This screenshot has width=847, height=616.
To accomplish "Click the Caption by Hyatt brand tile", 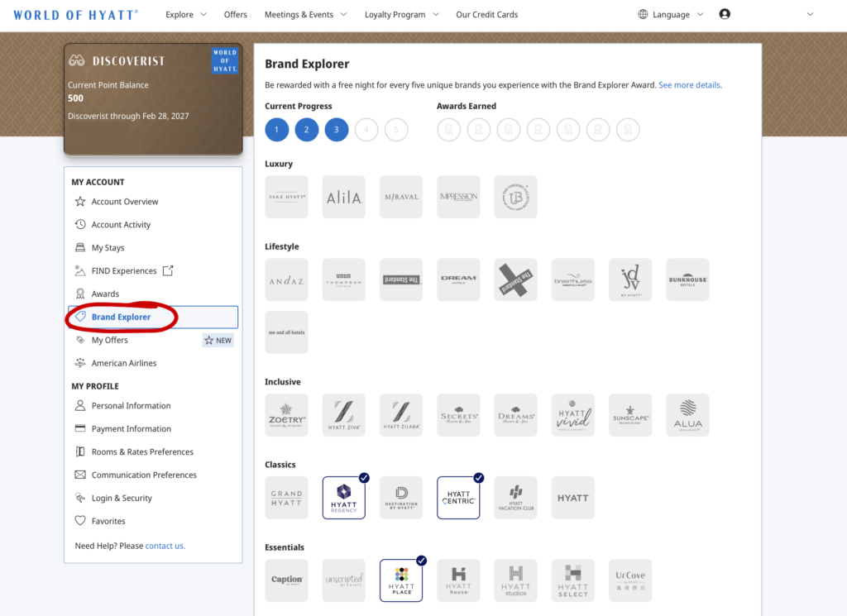I will point(286,580).
